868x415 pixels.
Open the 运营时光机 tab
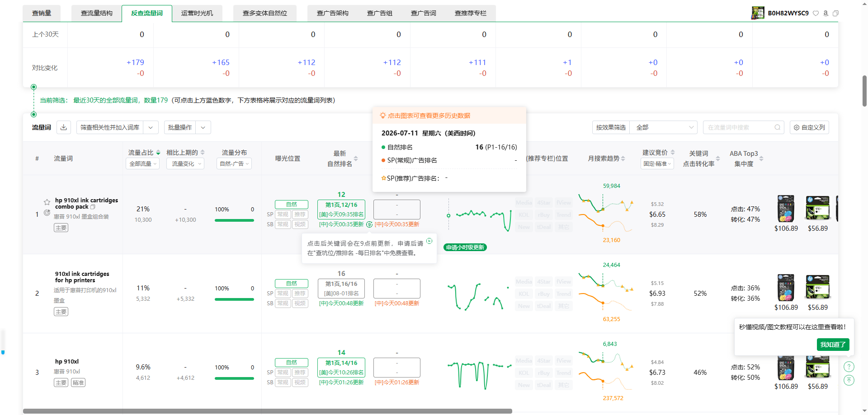coord(197,13)
